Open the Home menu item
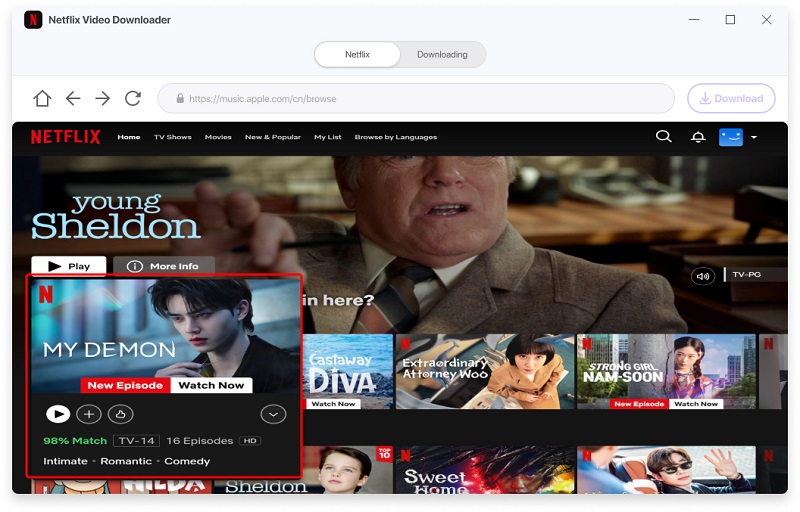 pyautogui.click(x=129, y=137)
